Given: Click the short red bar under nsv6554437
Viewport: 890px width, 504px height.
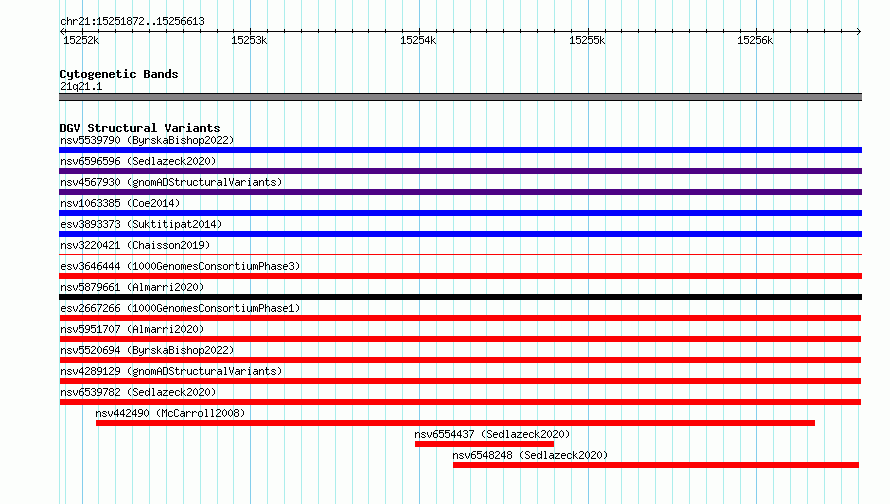Looking at the screenshot, I should [484, 444].
